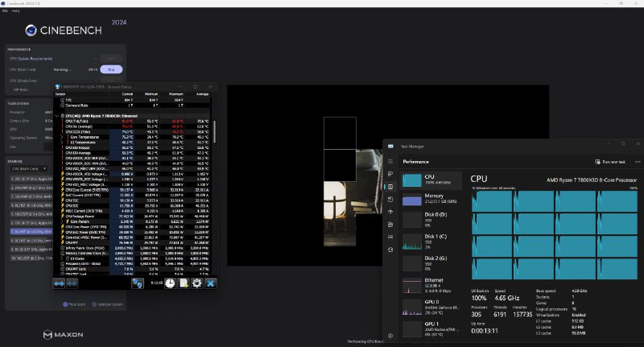Image resolution: width=644 pixels, height=347 pixels.
Task: Toggle the Your Score legend marker in Cinebench
Action: [x=65, y=304]
